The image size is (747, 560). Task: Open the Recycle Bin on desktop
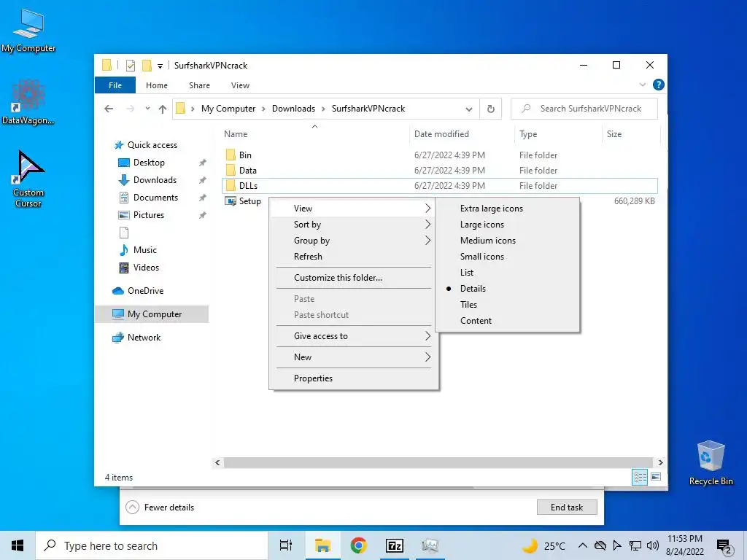711,463
